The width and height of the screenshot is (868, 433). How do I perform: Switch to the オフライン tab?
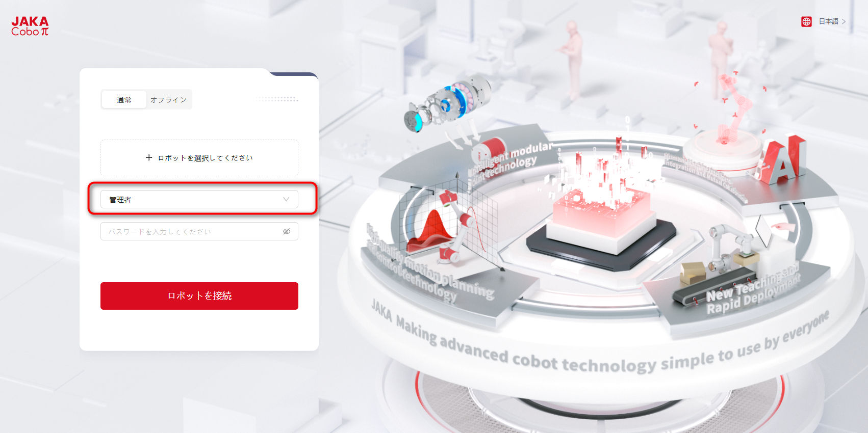tap(168, 100)
